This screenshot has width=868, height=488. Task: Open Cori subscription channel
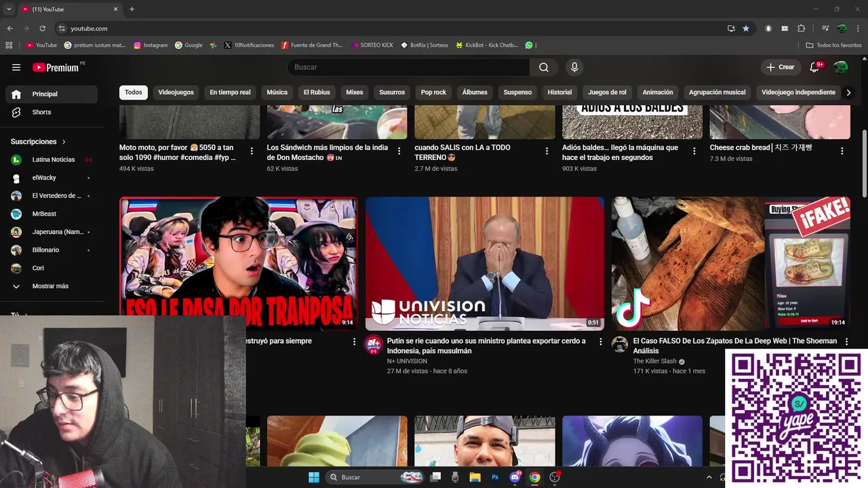point(52,268)
